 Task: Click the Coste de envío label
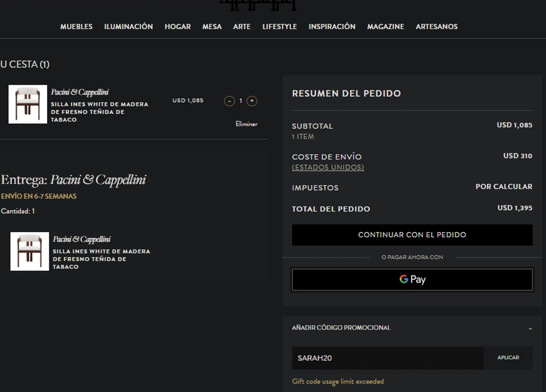[327, 157]
